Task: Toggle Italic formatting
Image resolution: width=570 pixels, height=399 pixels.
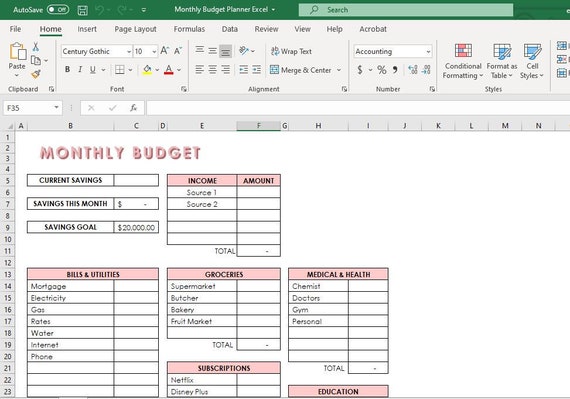Action: click(x=80, y=69)
